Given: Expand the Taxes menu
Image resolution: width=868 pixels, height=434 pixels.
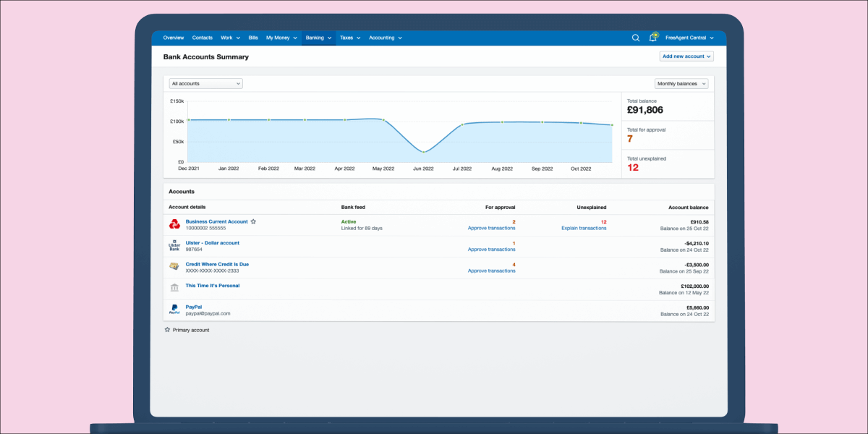Looking at the screenshot, I should click(x=350, y=38).
